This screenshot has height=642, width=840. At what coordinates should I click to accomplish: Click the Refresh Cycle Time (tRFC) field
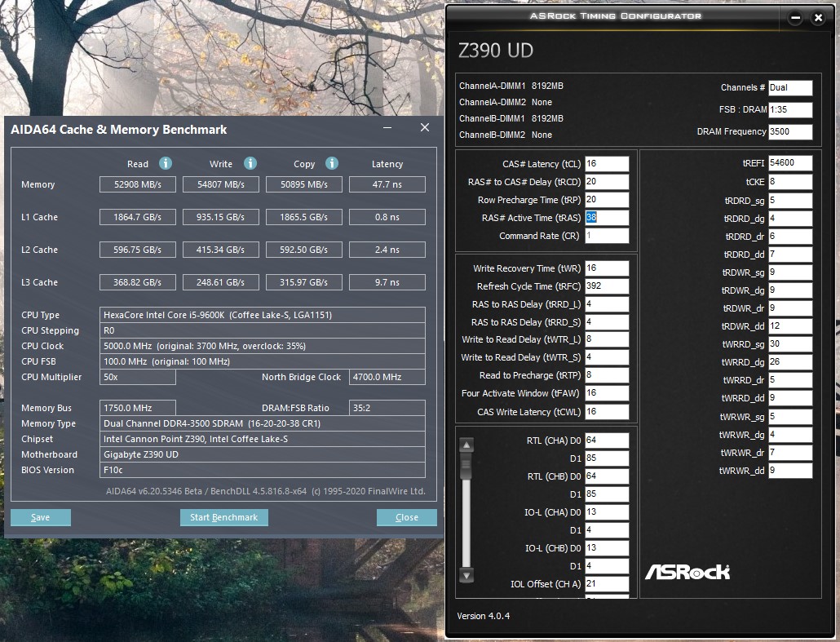(607, 286)
